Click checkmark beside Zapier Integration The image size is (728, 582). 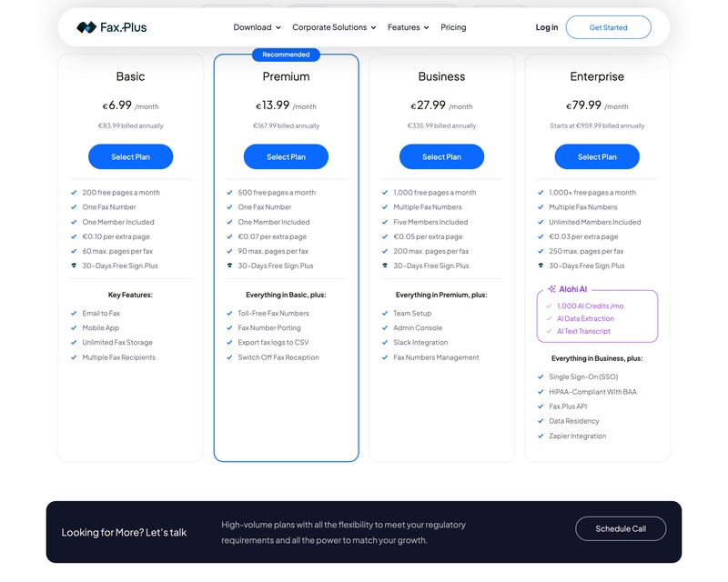(x=540, y=436)
